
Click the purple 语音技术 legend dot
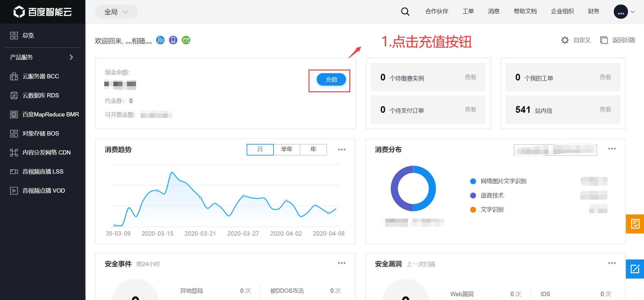(x=473, y=195)
